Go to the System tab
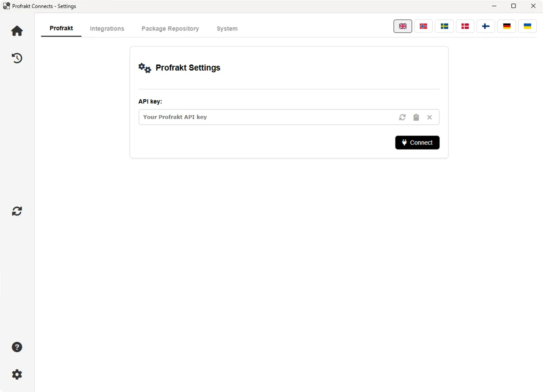543x392 pixels. [227, 29]
